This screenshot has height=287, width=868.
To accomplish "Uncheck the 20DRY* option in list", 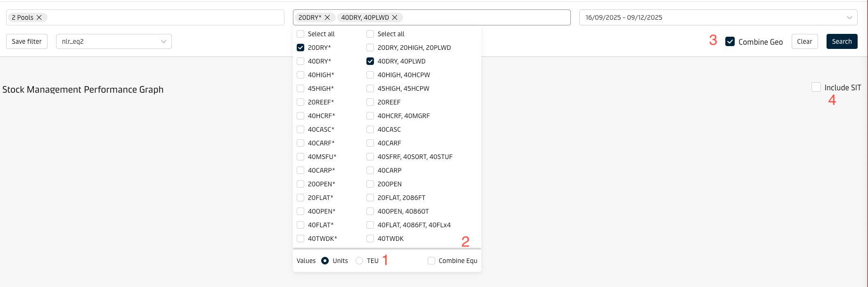I will pos(300,48).
